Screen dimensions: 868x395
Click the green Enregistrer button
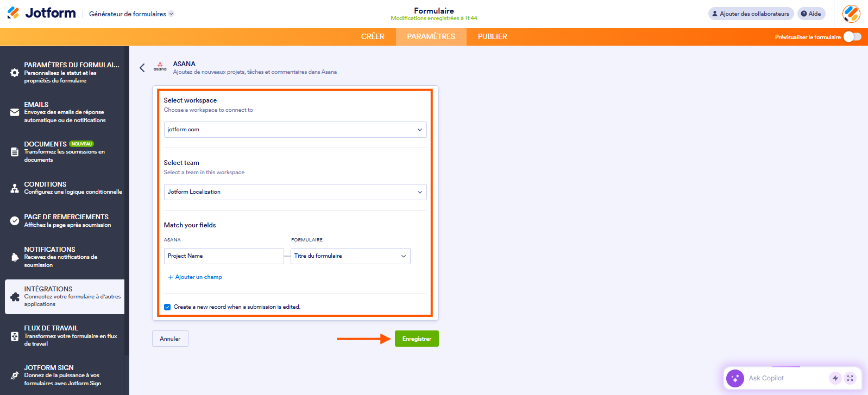pos(417,339)
